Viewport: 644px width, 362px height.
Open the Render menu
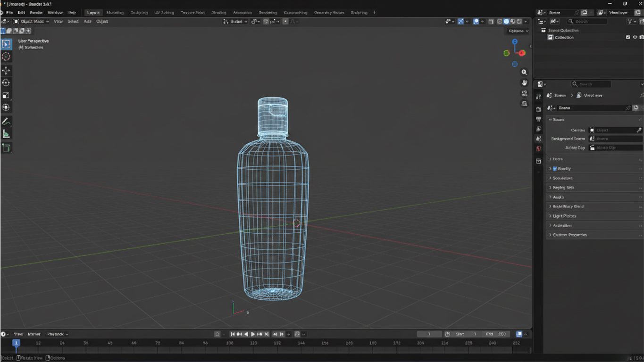(36, 12)
